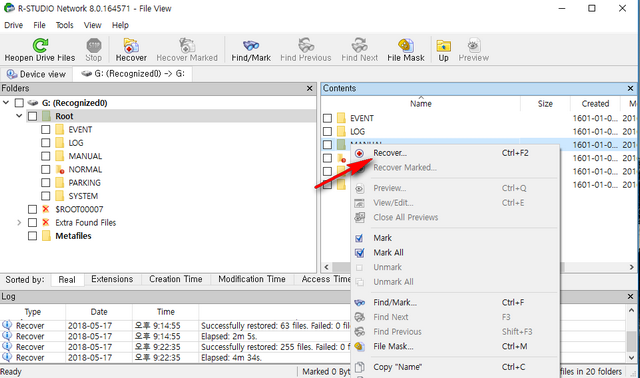640x378 pixels.
Task: Open the Drive menu
Action: point(13,25)
